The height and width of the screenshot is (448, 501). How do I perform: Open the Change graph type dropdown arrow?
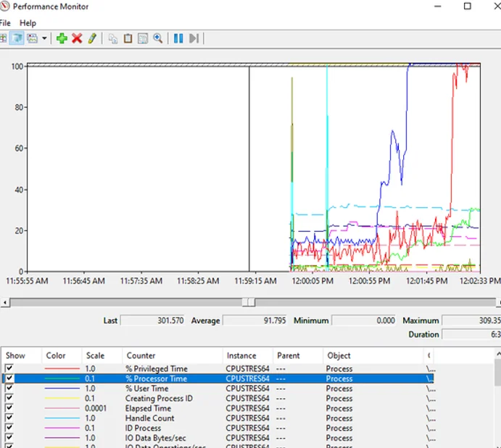[x=45, y=38]
